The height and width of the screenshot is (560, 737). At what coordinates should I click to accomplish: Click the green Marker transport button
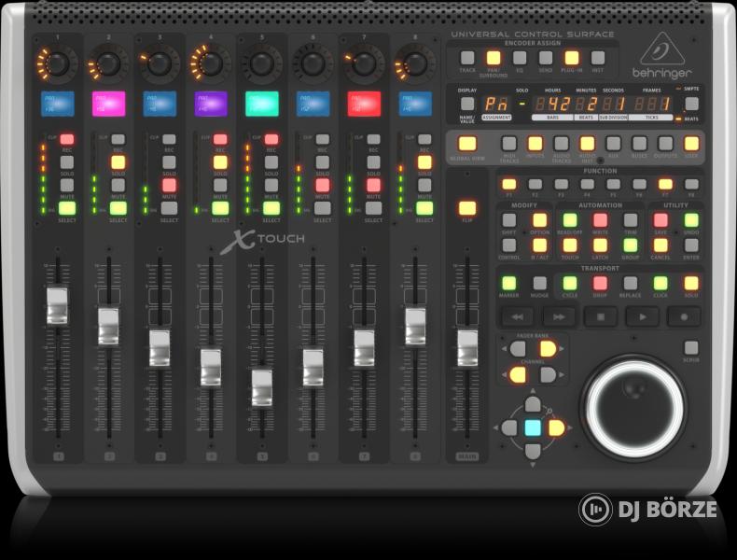(509, 283)
